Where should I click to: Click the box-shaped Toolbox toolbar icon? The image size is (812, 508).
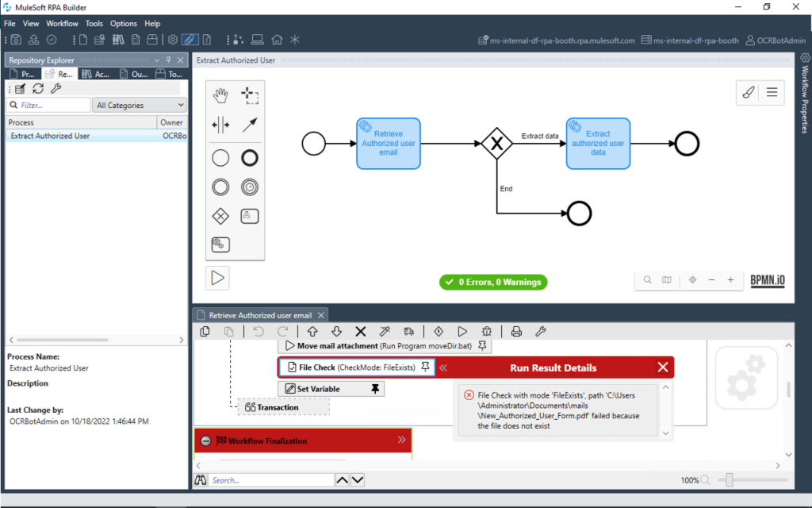152,40
